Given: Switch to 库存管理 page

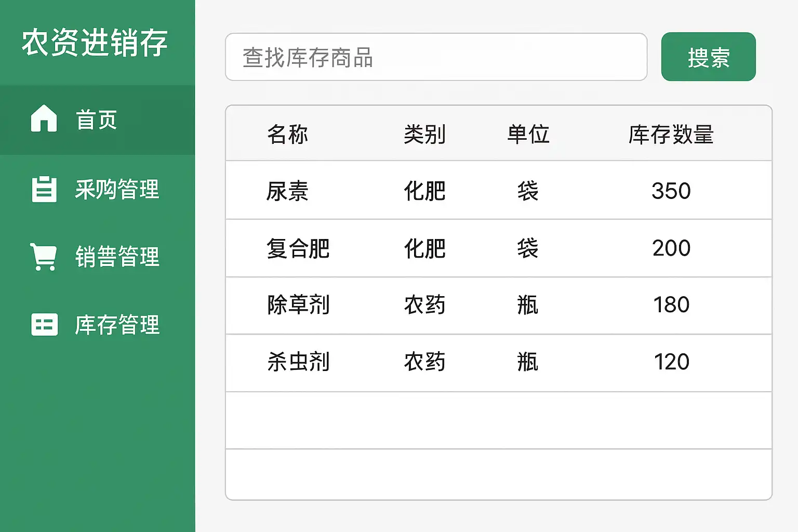Looking at the screenshot, I should click(x=117, y=325).
